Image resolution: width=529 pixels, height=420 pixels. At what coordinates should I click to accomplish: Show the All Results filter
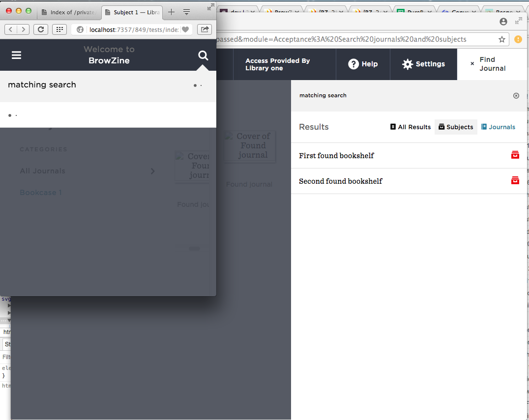pos(411,127)
